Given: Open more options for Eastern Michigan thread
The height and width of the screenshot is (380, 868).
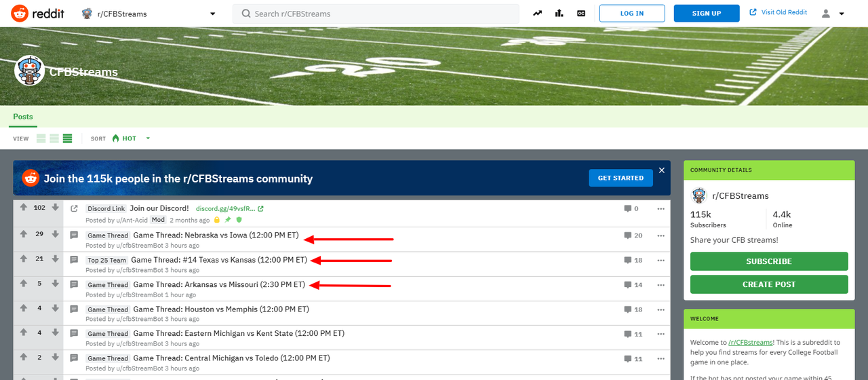Looking at the screenshot, I should click(x=660, y=333).
